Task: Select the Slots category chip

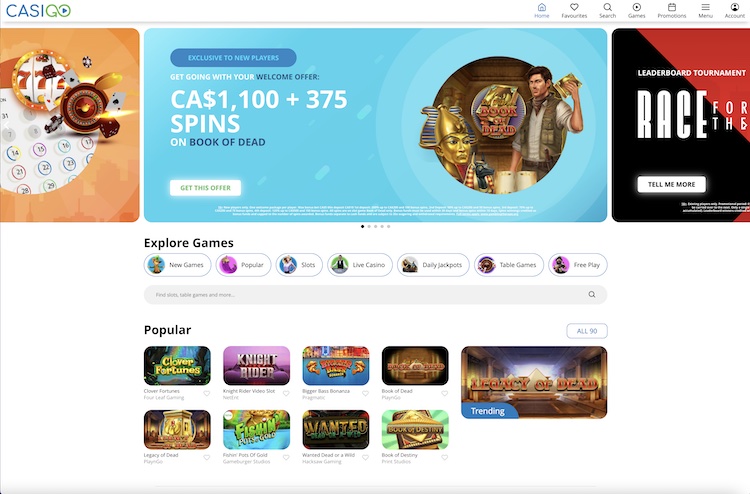Action: pos(299,265)
